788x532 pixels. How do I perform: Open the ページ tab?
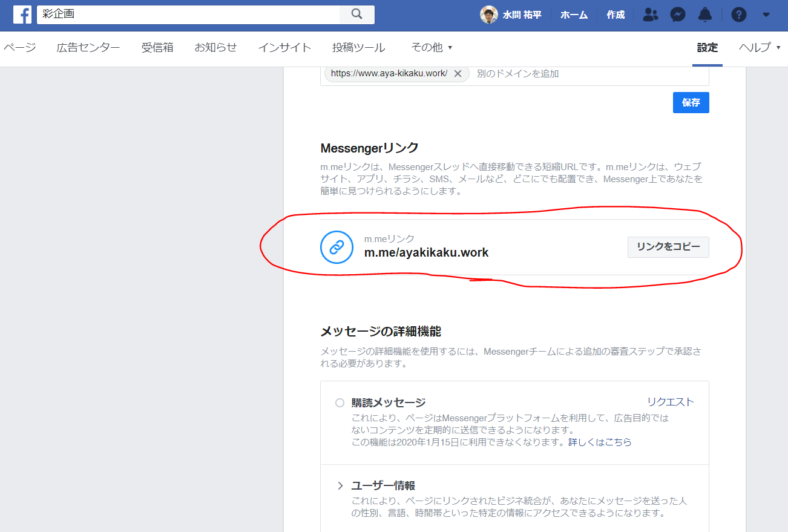coord(19,48)
